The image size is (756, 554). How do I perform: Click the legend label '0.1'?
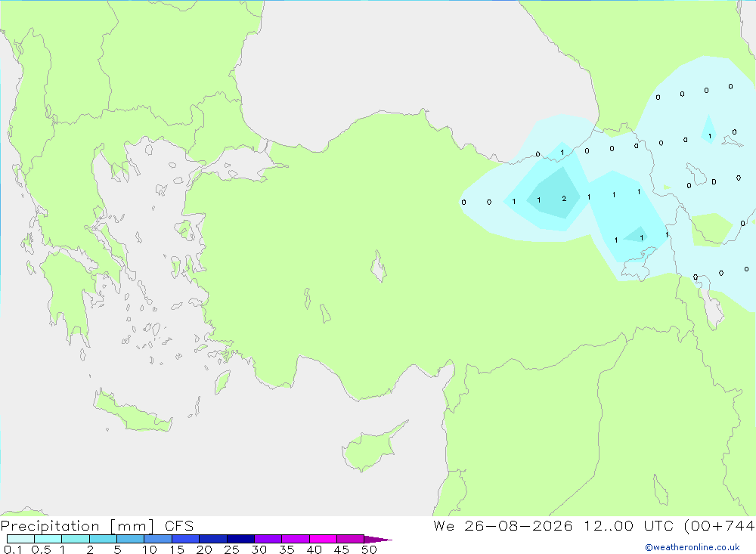click(x=13, y=549)
